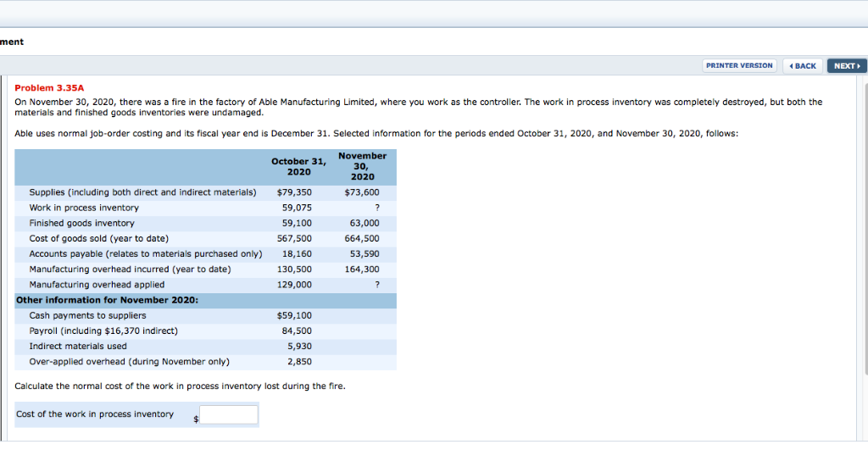Select 'Indirect materials used' row label
The height and width of the screenshot is (450, 868).
pos(78,347)
